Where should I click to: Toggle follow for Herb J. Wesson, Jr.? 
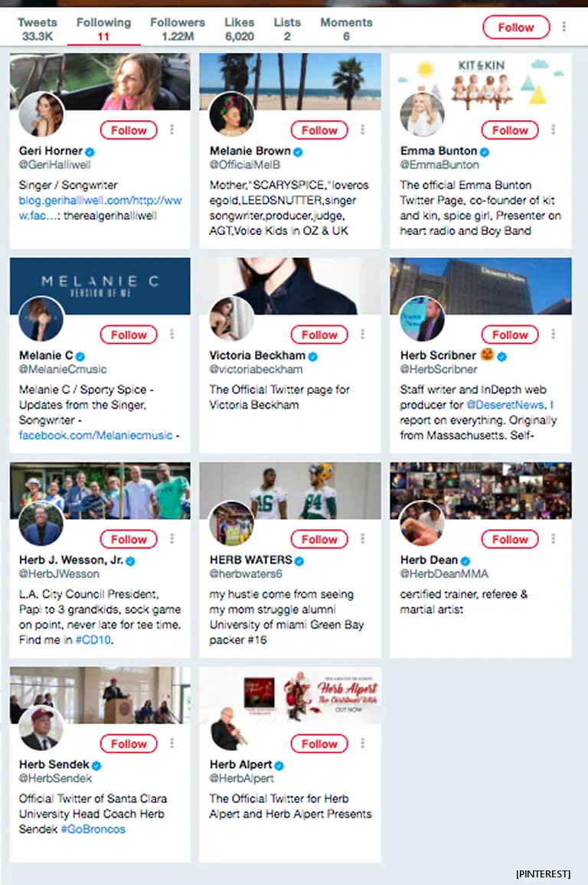coord(129,539)
